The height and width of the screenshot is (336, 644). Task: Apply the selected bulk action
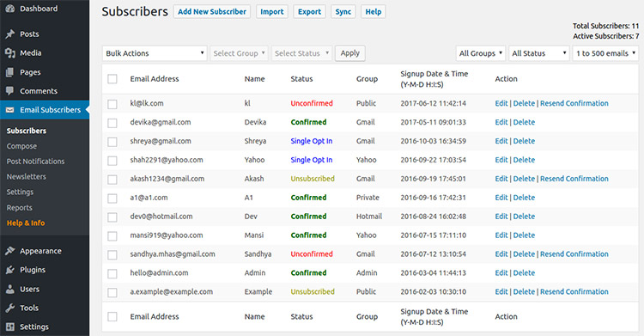point(350,53)
